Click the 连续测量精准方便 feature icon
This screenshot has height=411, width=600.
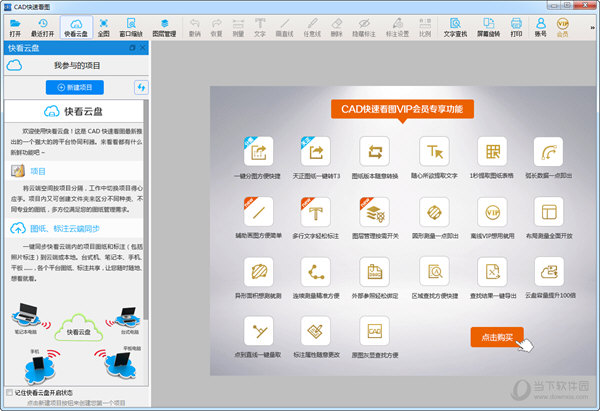pos(316,272)
